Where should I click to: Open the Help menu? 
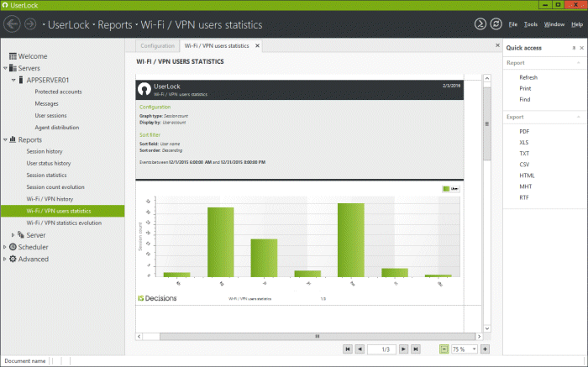point(577,24)
